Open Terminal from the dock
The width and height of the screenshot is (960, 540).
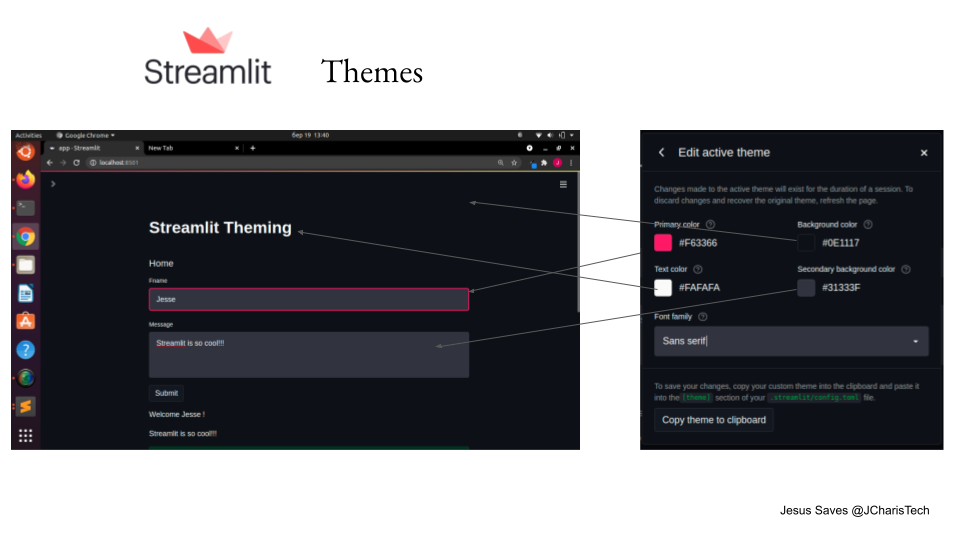pyautogui.click(x=26, y=208)
